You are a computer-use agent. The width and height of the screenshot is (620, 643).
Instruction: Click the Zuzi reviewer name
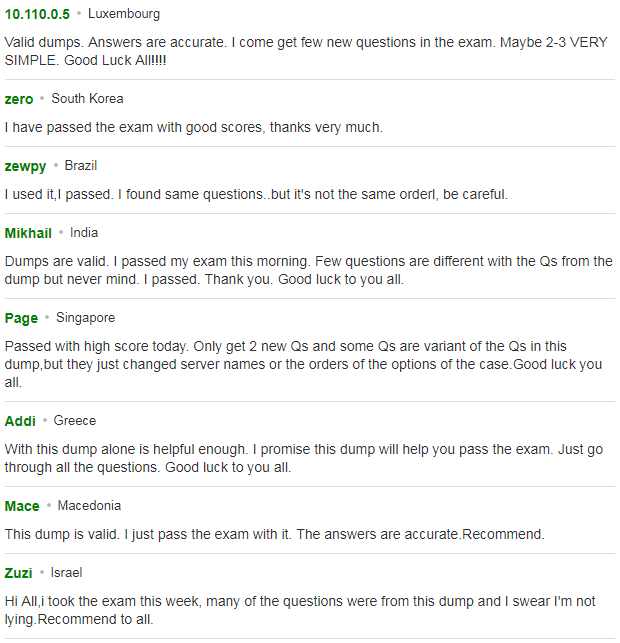pos(18,573)
